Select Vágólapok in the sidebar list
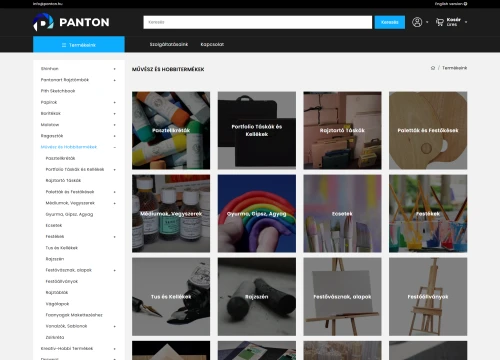The height and width of the screenshot is (360, 500). coord(57,304)
